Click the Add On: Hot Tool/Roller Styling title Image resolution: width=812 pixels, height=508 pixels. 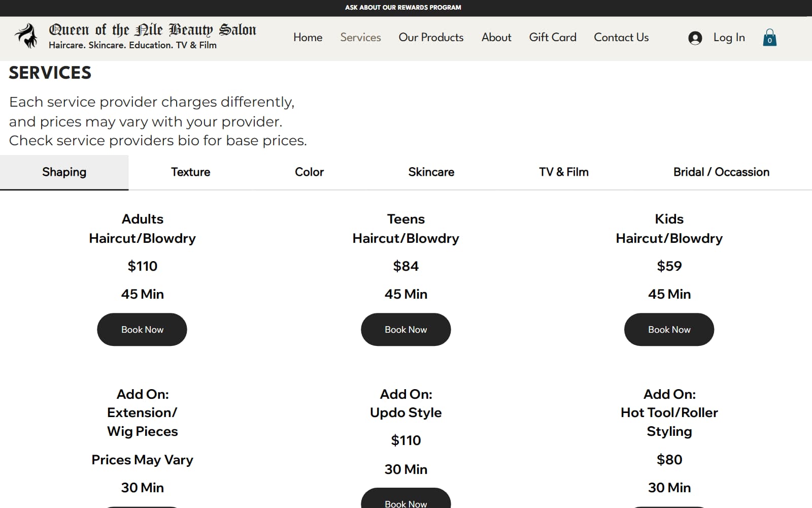[669, 412]
